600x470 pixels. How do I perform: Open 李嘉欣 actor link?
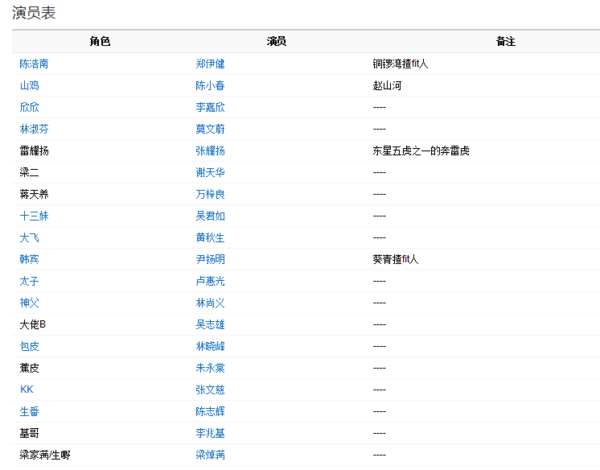[210, 107]
